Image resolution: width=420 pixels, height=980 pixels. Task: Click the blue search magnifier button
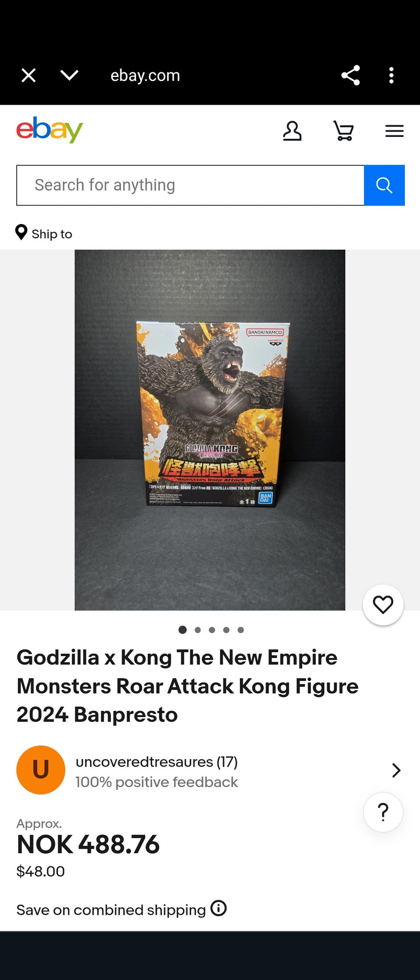pos(384,185)
